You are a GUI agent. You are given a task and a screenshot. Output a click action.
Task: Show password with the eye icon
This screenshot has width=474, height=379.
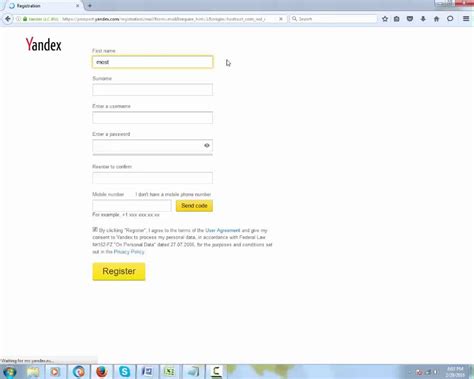pyautogui.click(x=207, y=145)
